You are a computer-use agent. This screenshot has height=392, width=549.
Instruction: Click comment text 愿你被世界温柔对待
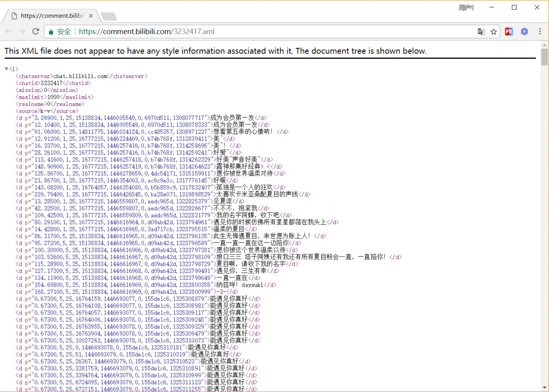pyautogui.click(x=245, y=174)
